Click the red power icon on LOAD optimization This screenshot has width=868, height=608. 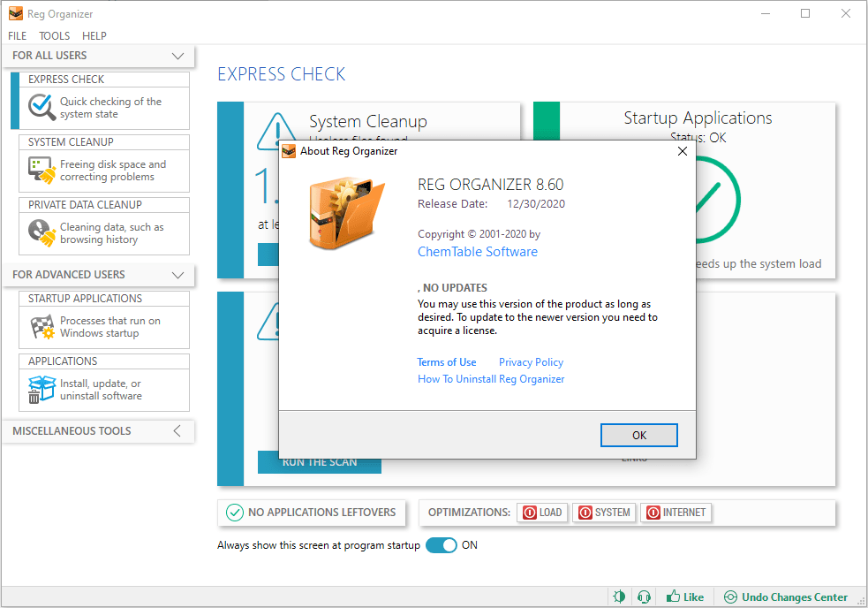pyautogui.click(x=530, y=513)
